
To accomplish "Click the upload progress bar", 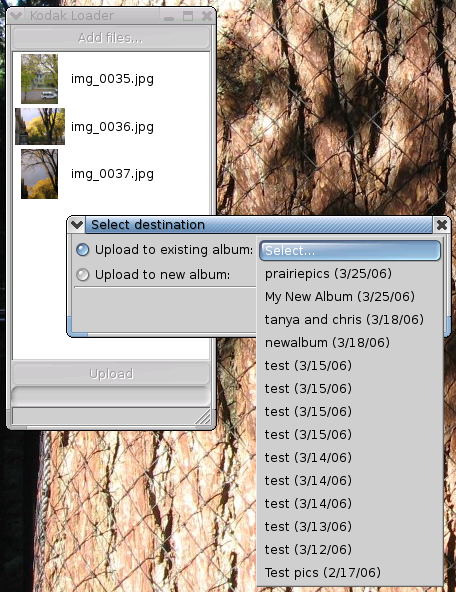I will 111,396.
